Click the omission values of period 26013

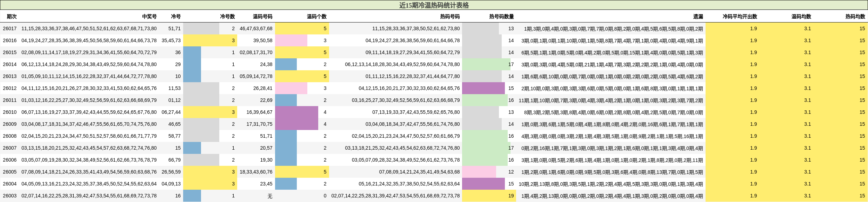(x=612, y=76)
